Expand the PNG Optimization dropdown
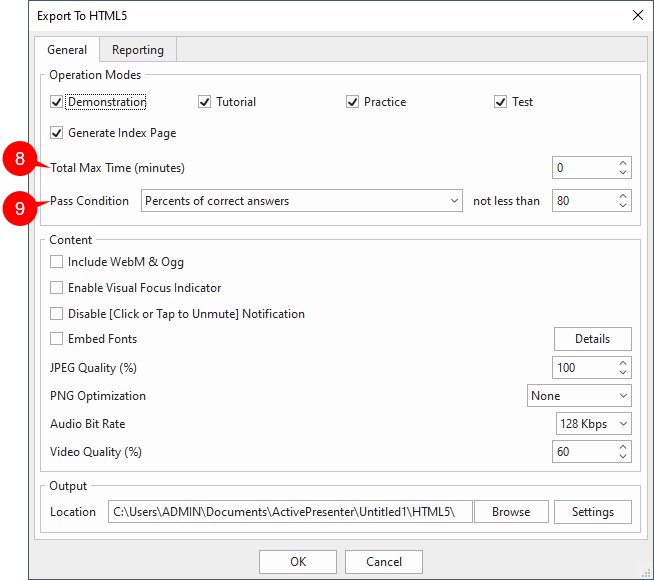The height and width of the screenshot is (580, 654). coord(579,396)
